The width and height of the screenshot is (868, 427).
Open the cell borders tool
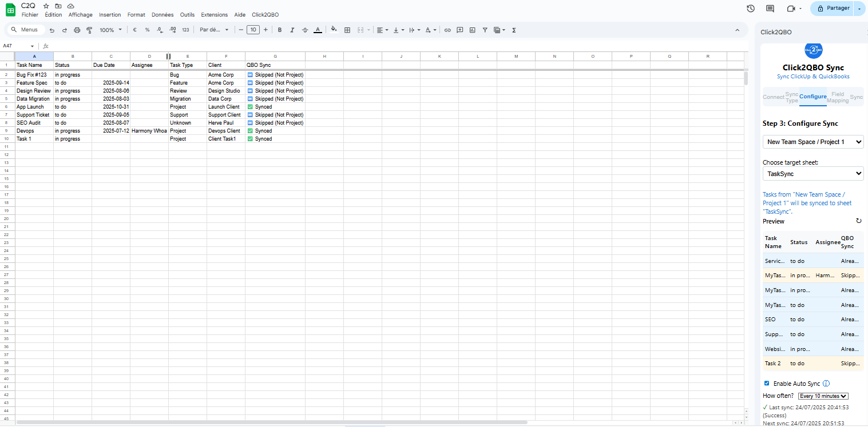[347, 30]
